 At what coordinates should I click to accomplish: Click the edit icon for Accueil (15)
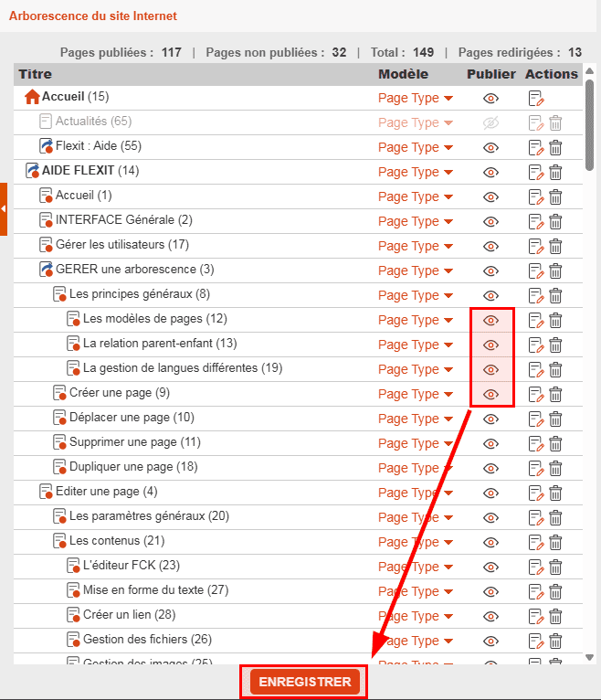point(535,98)
